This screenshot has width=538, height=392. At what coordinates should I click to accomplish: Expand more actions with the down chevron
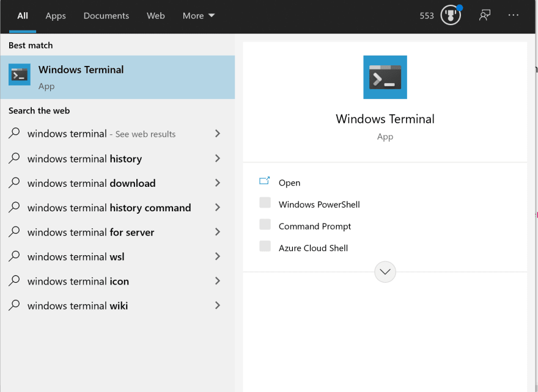(x=385, y=272)
